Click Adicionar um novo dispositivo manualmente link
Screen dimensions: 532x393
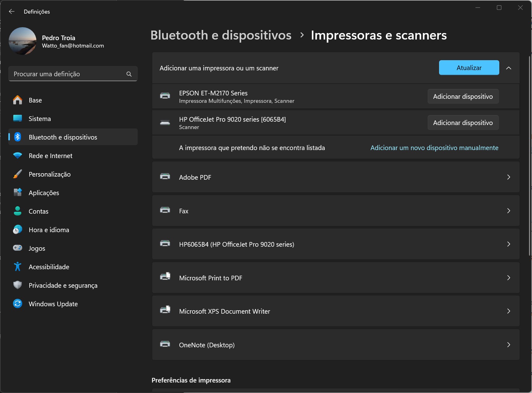coord(434,148)
